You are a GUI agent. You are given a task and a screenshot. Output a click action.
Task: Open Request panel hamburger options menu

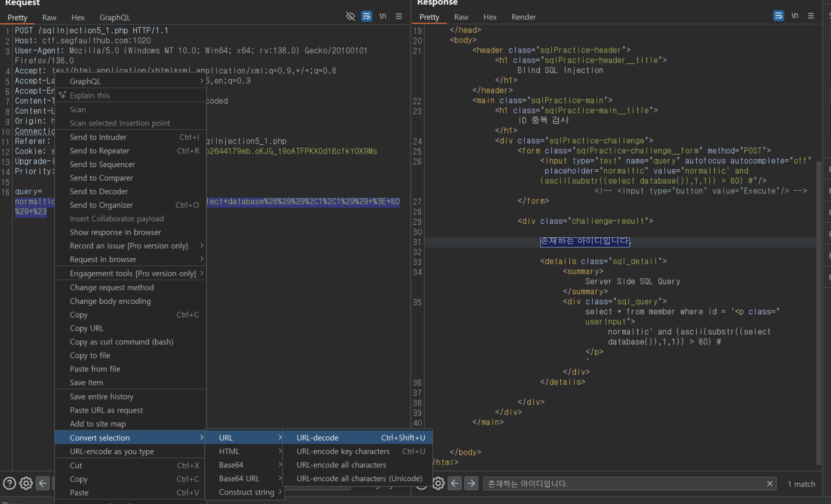(399, 16)
